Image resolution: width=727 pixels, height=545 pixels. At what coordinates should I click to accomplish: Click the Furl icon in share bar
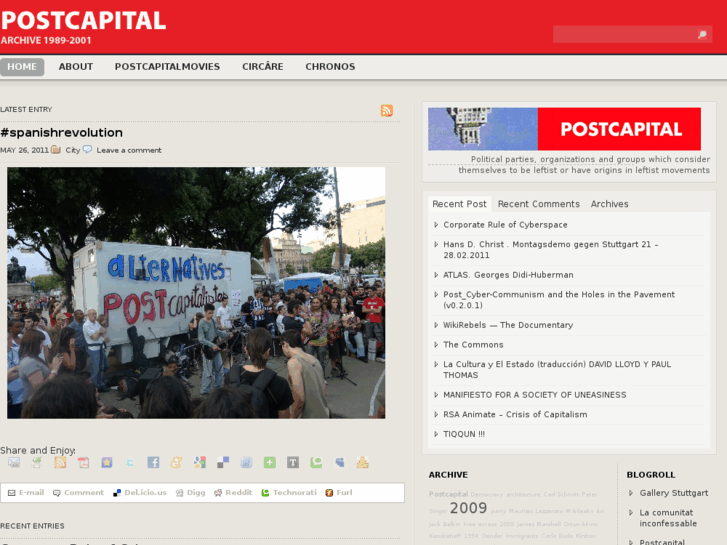pos(329,493)
